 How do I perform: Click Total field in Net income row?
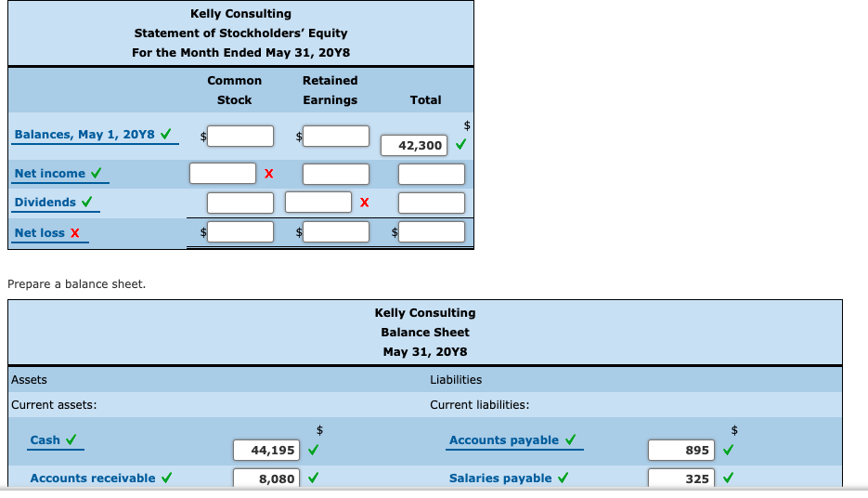pos(432,174)
